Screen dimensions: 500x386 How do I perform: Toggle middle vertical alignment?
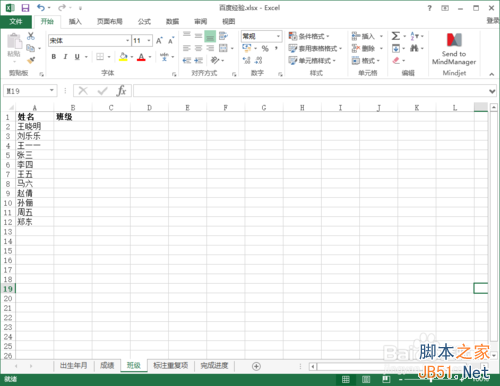pyautogui.click(x=198, y=36)
